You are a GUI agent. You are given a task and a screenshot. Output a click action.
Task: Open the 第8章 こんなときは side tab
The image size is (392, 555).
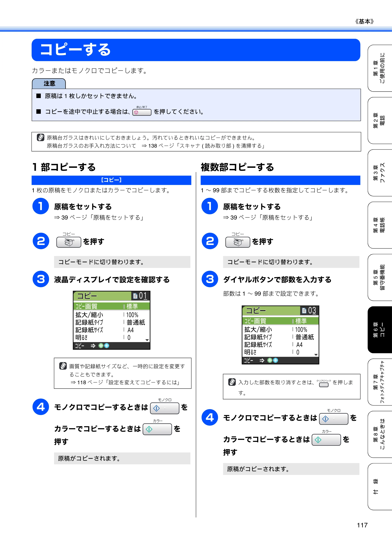[380, 434]
